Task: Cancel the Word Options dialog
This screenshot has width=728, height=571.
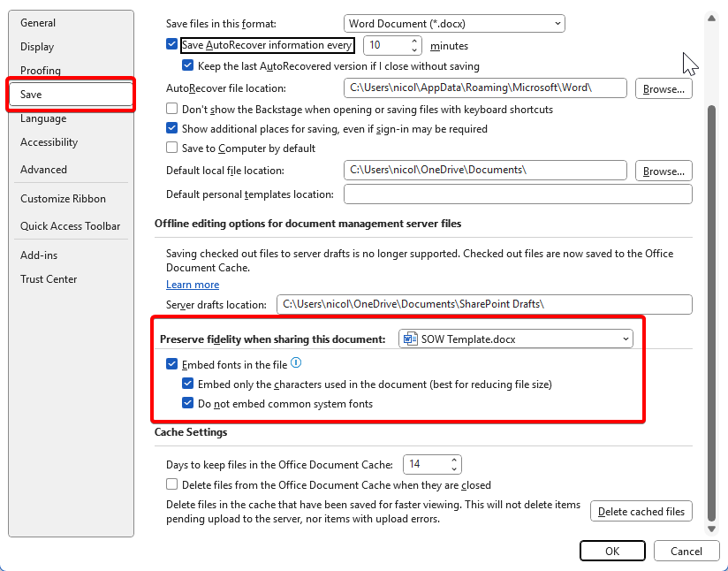Action: click(x=686, y=551)
